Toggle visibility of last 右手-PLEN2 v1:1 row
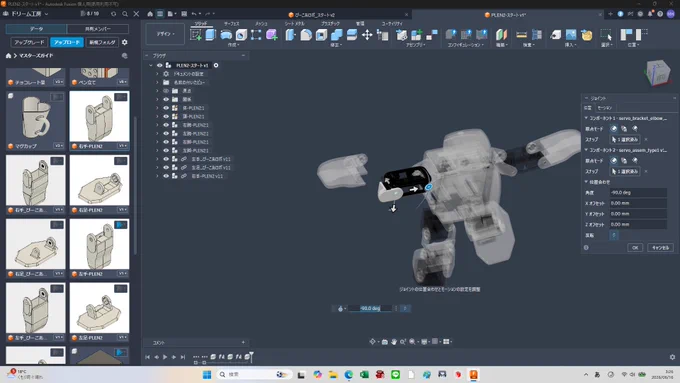This screenshot has width=680, height=383. pyautogui.click(x=166, y=176)
